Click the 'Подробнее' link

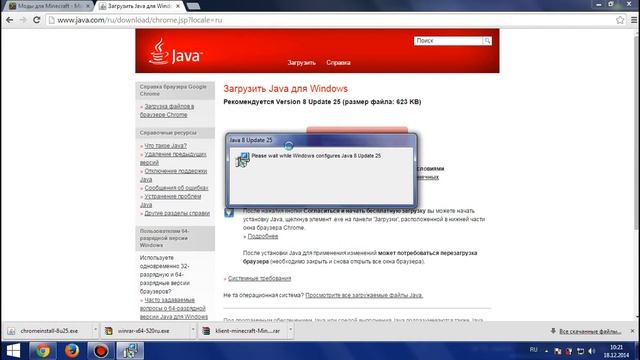click(262, 236)
